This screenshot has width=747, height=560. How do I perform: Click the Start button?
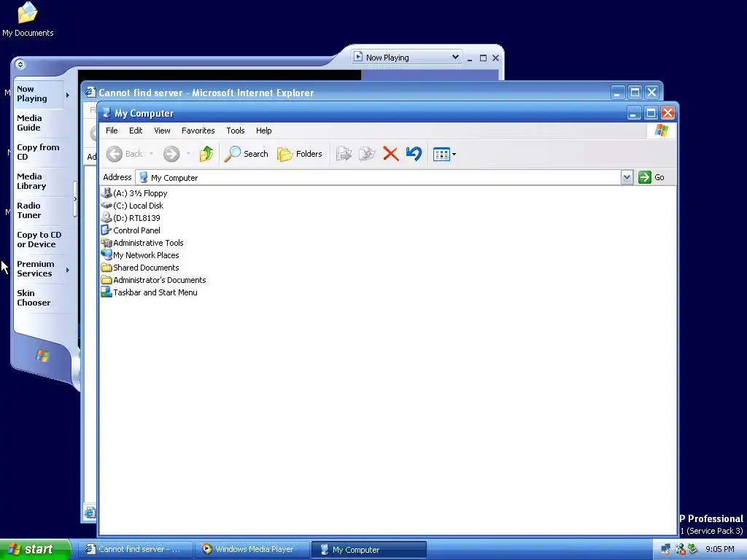(35, 549)
